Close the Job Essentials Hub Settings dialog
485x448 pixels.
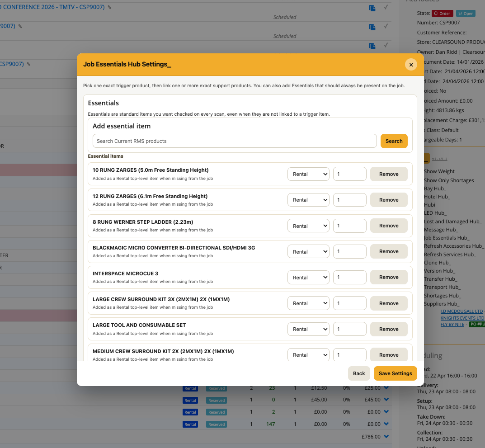coord(411,65)
